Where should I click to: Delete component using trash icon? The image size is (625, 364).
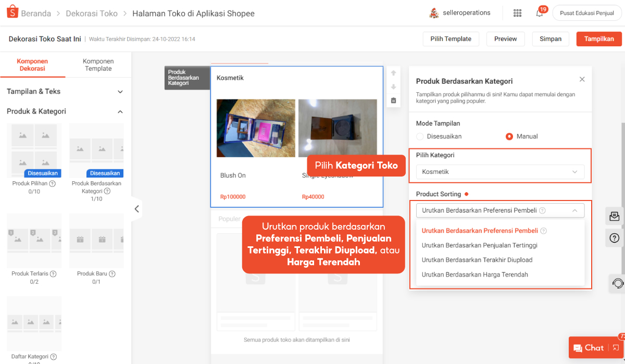click(393, 101)
